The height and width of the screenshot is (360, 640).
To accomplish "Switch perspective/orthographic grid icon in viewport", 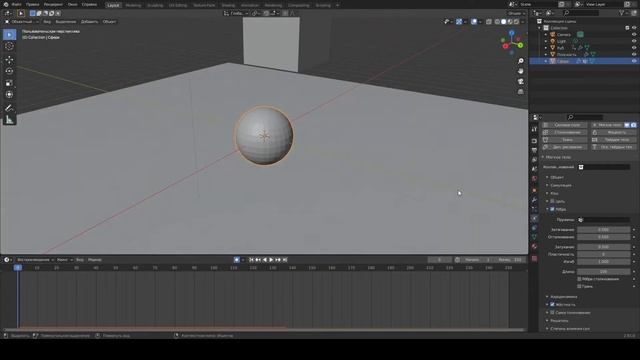I will 520,92.
